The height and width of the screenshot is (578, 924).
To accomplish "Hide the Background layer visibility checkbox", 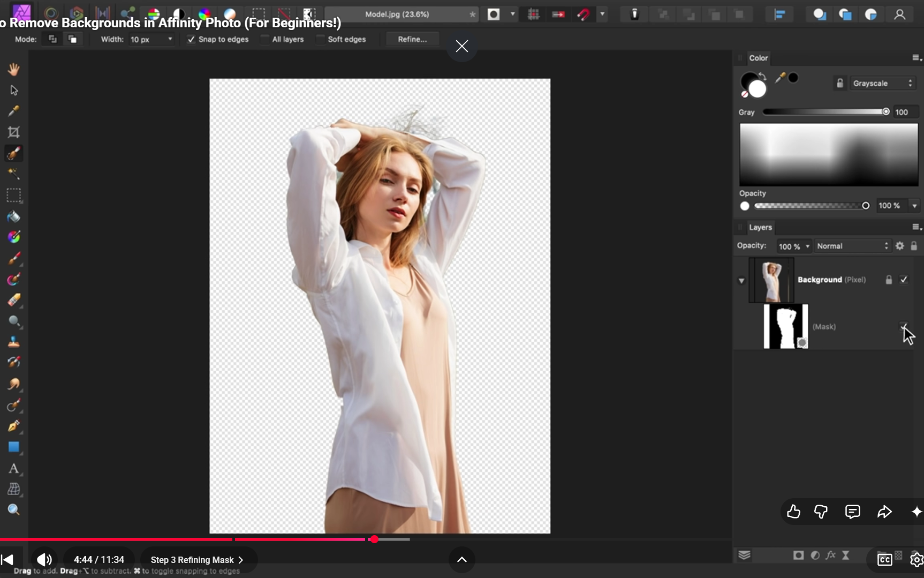I will click(x=904, y=280).
